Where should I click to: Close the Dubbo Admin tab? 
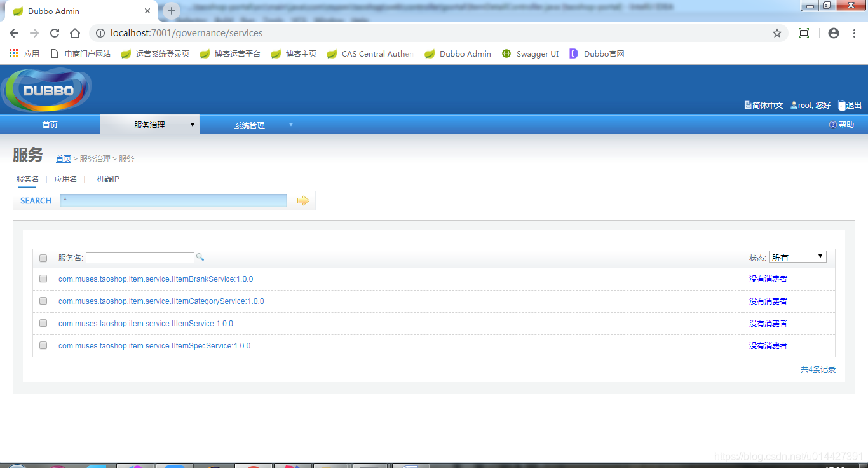pyautogui.click(x=147, y=11)
